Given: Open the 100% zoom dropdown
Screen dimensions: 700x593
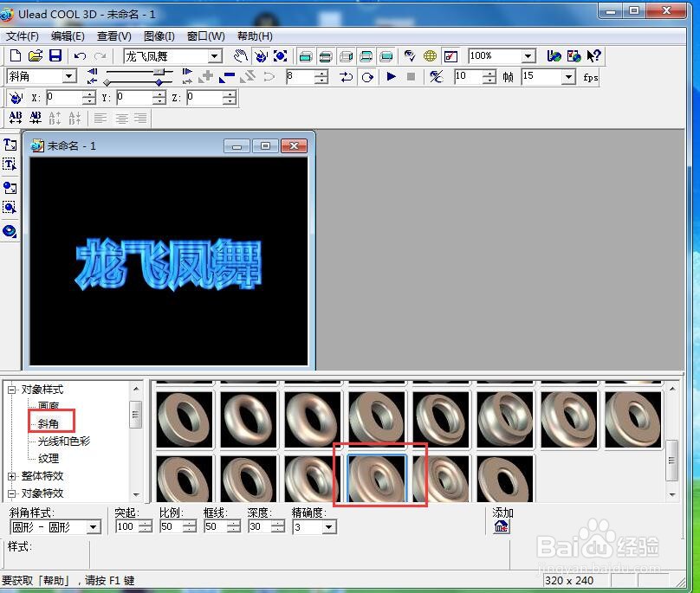Looking at the screenshot, I should click(x=528, y=56).
